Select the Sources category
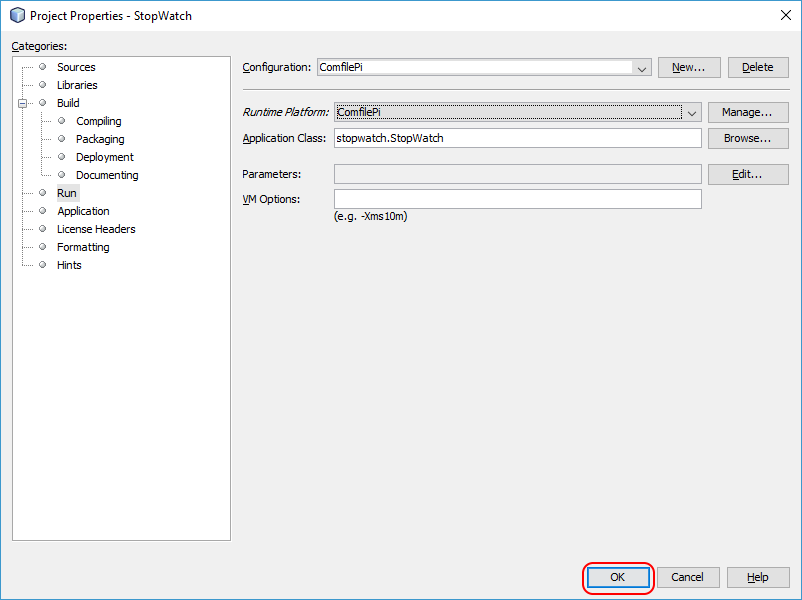This screenshot has height=600, width=802. coord(76,67)
